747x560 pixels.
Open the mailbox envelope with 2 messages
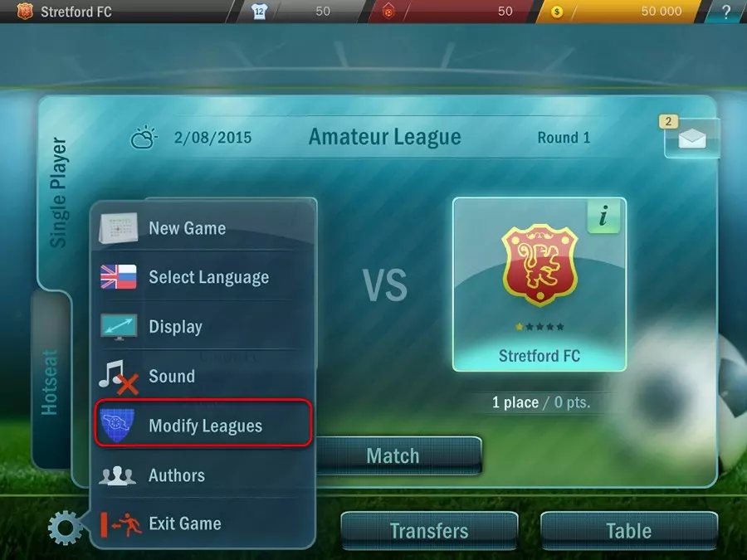coord(691,138)
